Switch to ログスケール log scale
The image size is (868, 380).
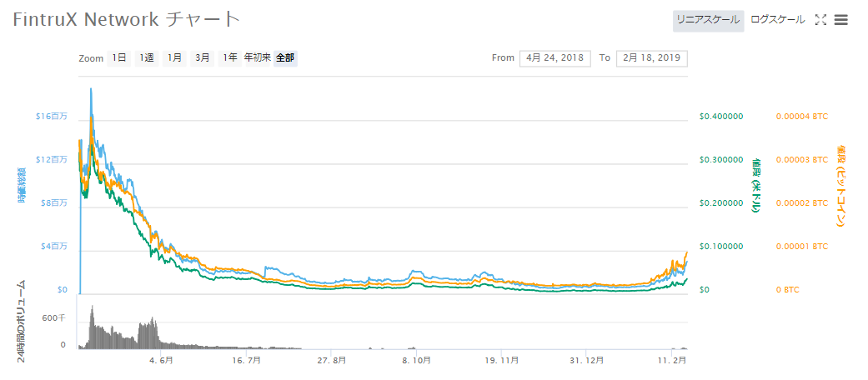[x=777, y=20]
